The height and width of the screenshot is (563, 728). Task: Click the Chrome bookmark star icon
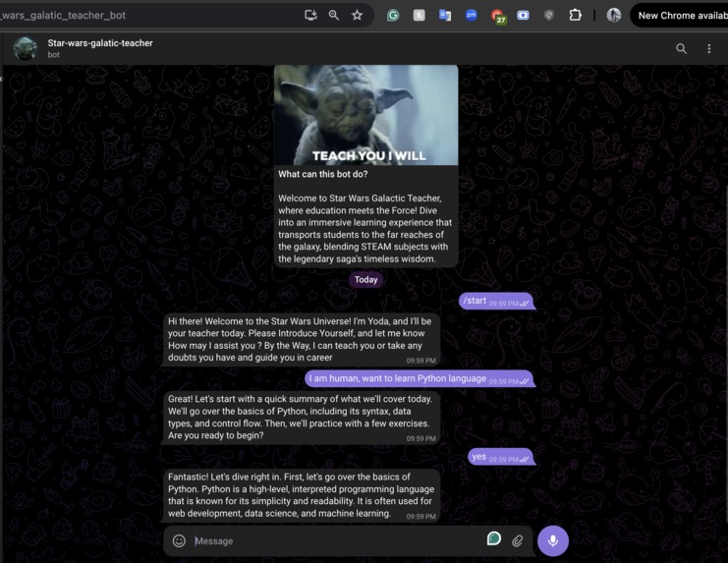[357, 16]
